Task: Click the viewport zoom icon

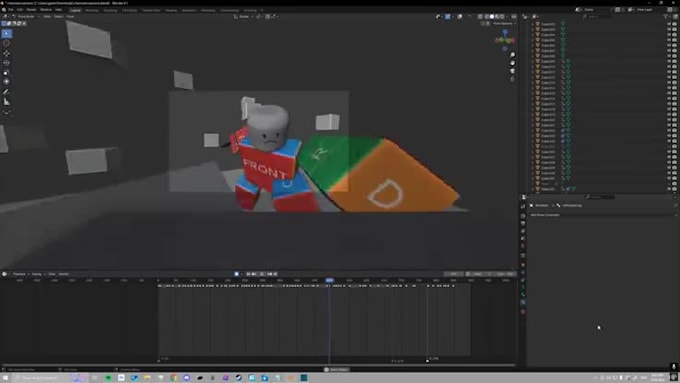Action: (513, 55)
